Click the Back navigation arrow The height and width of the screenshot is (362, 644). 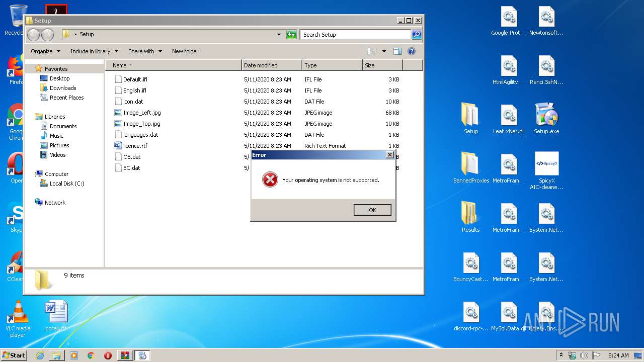tap(34, 35)
